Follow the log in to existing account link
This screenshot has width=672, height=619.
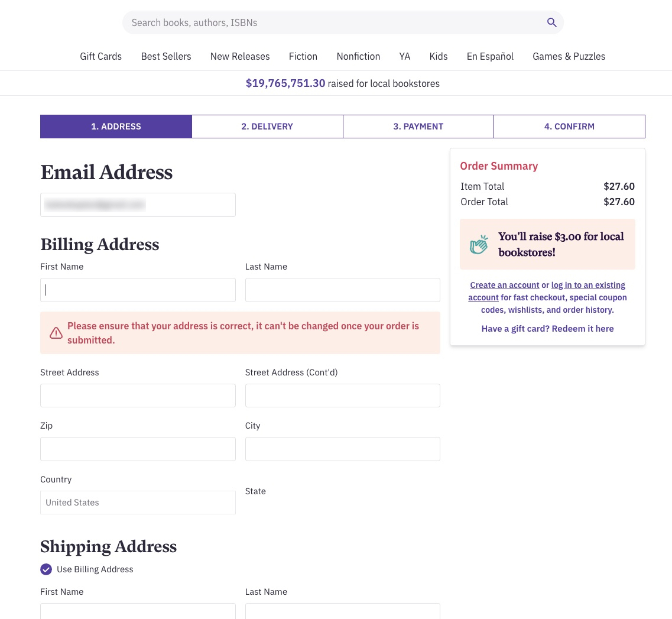(x=587, y=285)
